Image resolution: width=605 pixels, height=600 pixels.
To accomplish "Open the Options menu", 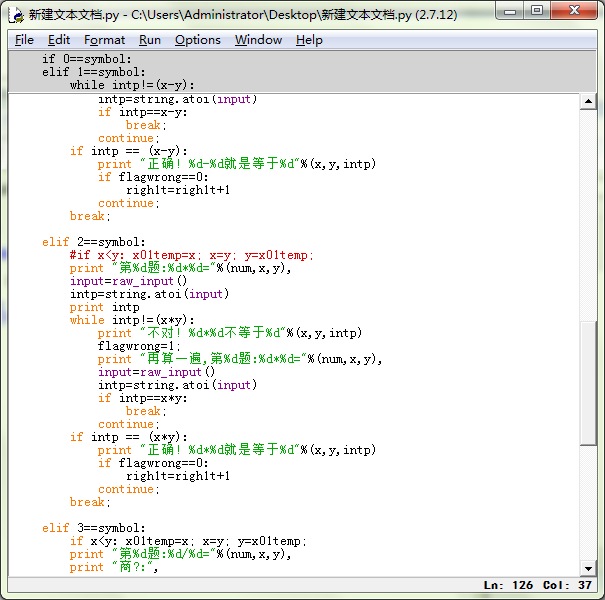I will tap(198, 40).
